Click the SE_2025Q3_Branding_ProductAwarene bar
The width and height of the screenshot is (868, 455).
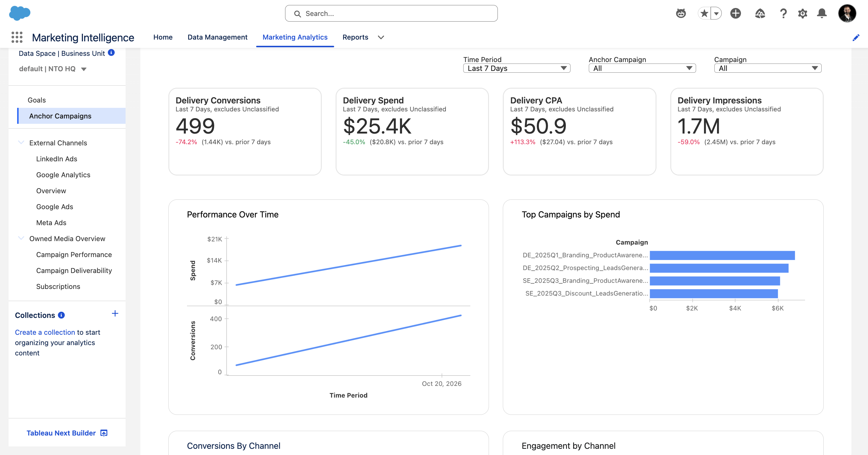(x=715, y=281)
